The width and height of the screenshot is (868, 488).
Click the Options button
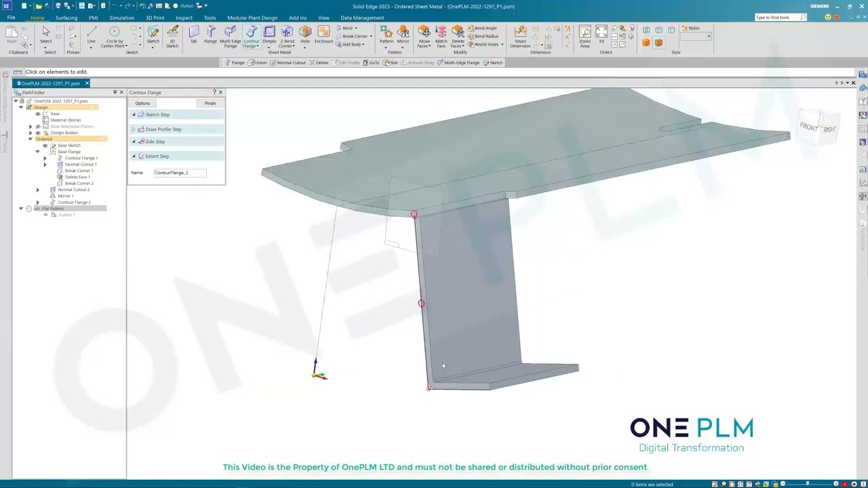tap(142, 104)
